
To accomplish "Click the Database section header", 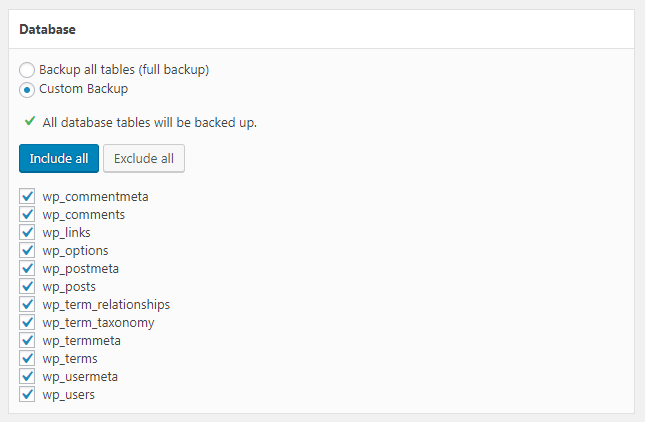I will (47, 30).
